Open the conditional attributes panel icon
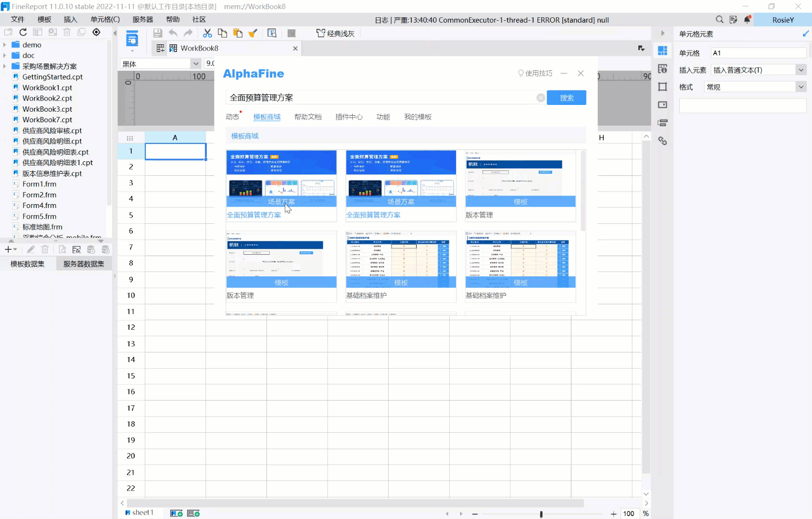Image resolution: width=812 pixels, height=519 pixels. pyautogui.click(x=662, y=123)
